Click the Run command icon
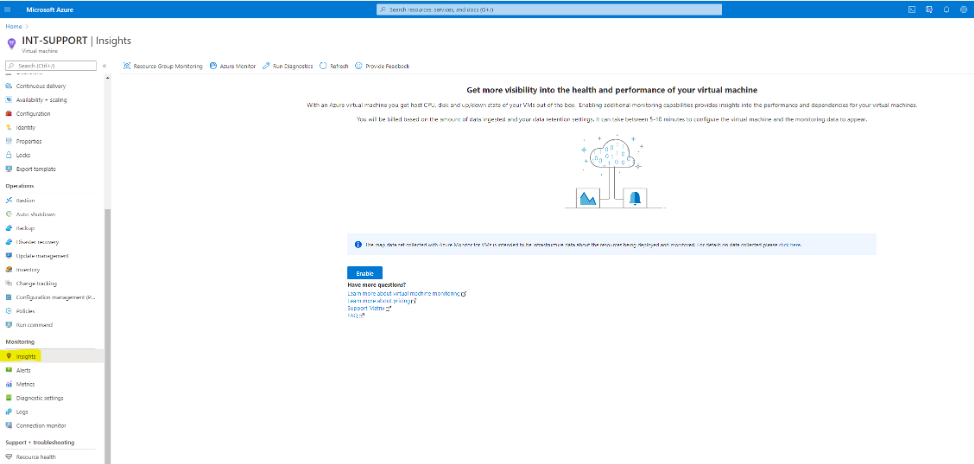The image size is (974, 464). click(9, 324)
